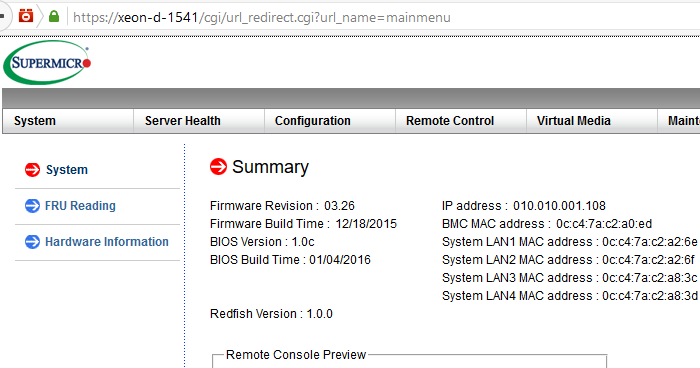The image size is (700, 368).
Task: Open the green padlock security info
Action: click(54, 17)
